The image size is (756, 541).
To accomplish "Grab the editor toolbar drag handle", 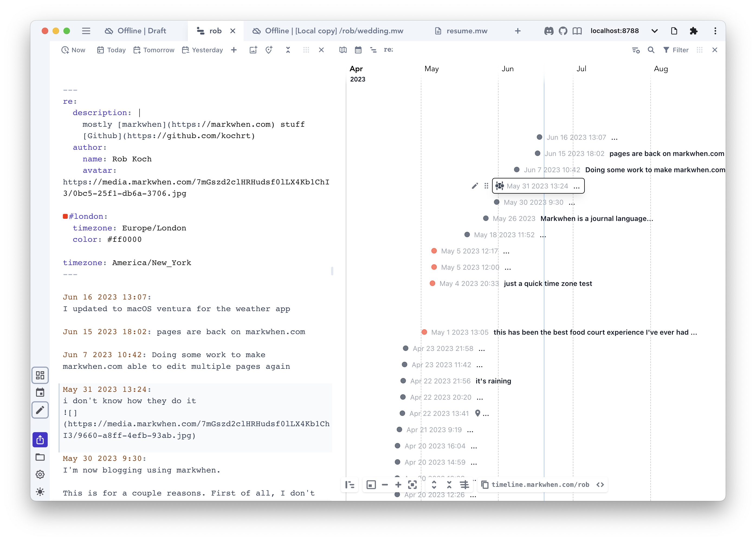I will pyautogui.click(x=306, y=50).
